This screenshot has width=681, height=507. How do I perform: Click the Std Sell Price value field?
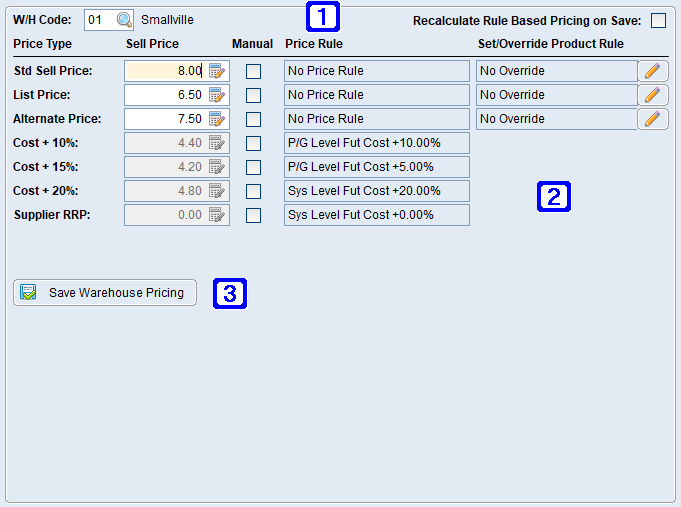click(165, 71)
